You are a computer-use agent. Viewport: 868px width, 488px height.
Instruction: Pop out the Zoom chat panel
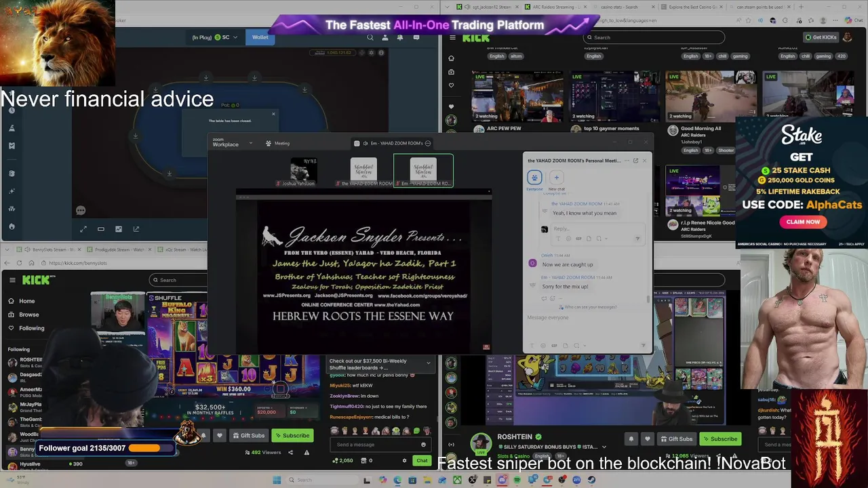[x=635, y=161]
